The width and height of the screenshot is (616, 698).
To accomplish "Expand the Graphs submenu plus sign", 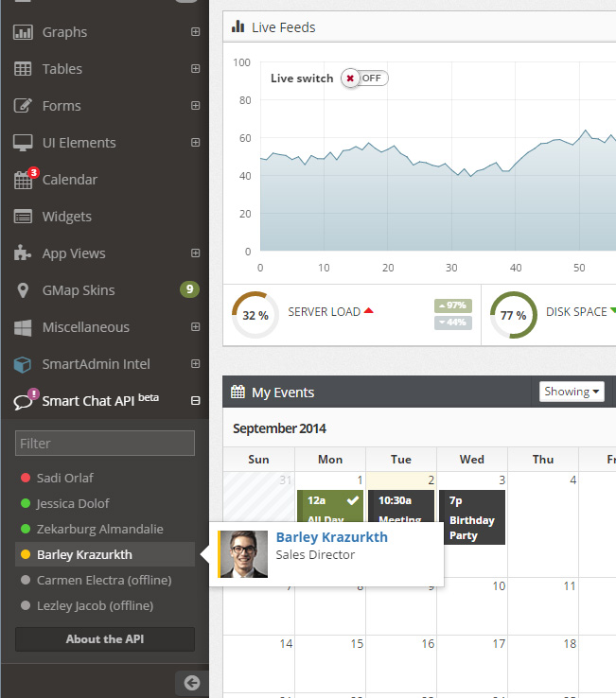I will click(195, 32).
